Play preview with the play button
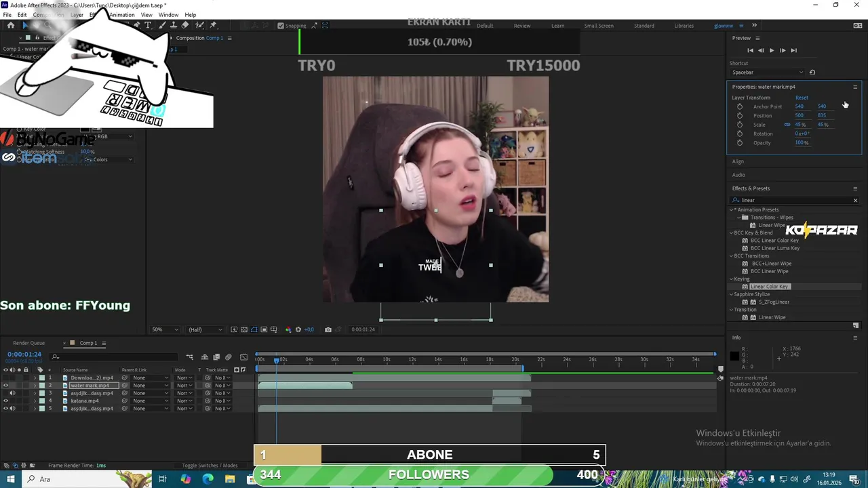The image size is (868, 488). coord(772,50)
